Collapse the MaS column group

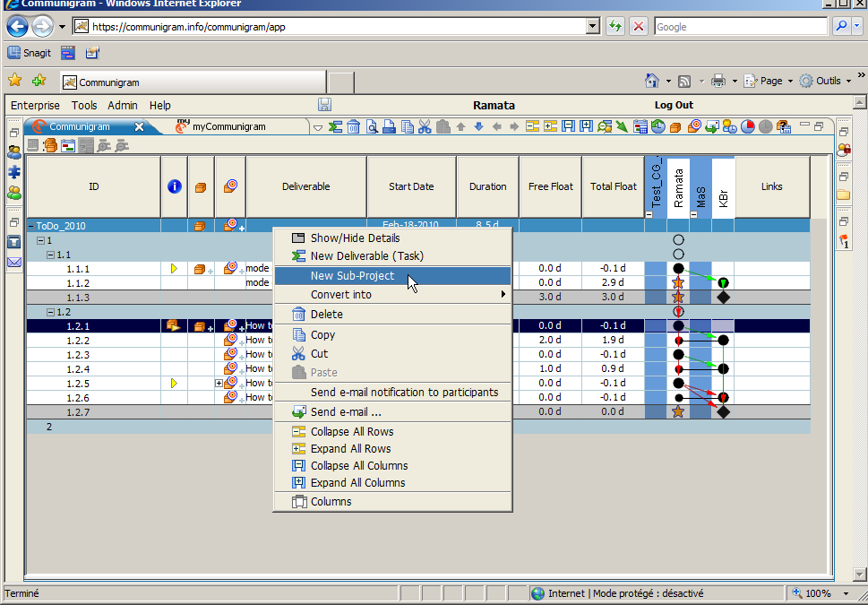point(693,214)
